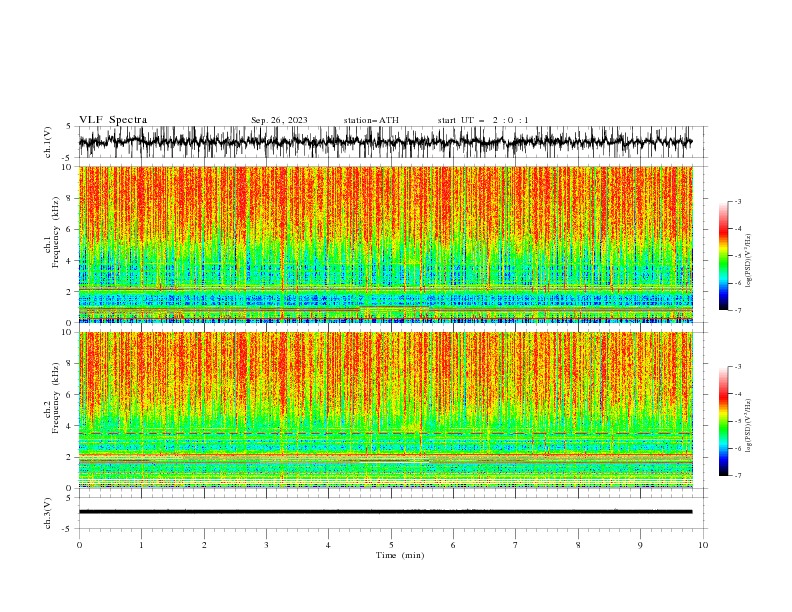Select the date 'Sep. 26, 2023'

click(279, 120)
